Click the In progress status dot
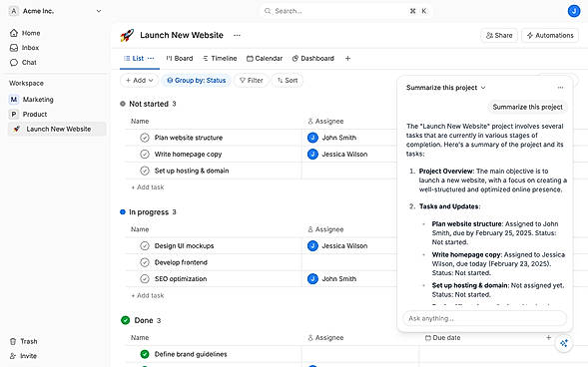The width and height of the screenshot is (588, 367). [123, 212]
